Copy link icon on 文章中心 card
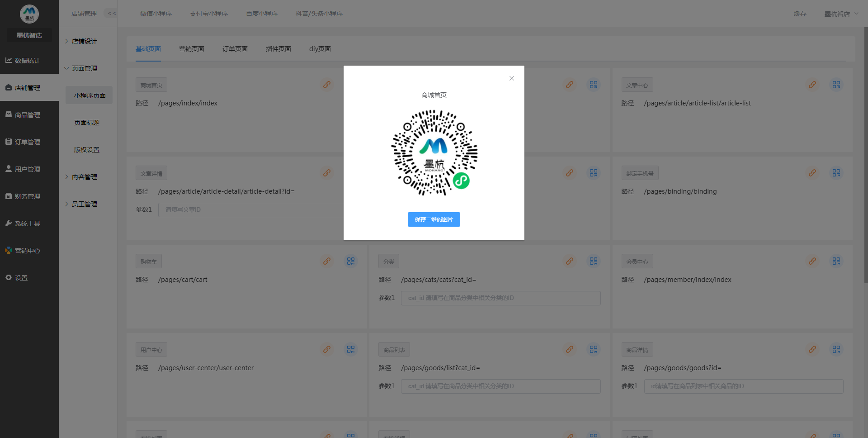The width and height of the screenshot is (868, 438). point(812,85)
